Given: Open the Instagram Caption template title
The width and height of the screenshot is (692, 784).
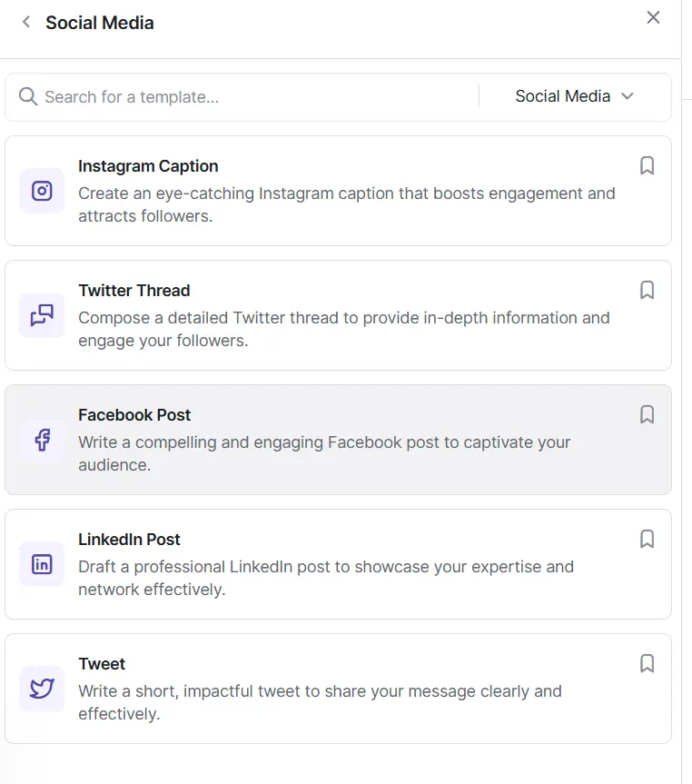Looking at the screenshot, I should pos(148,166).
